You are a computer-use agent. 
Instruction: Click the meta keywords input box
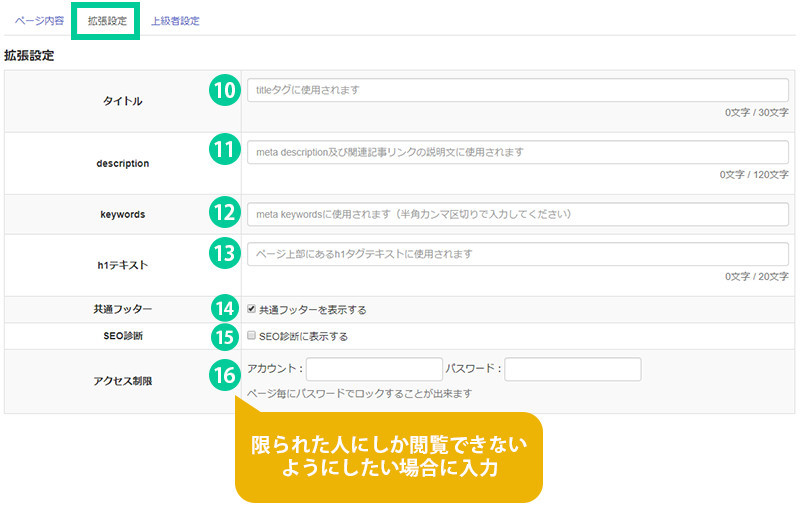(517, 214)
